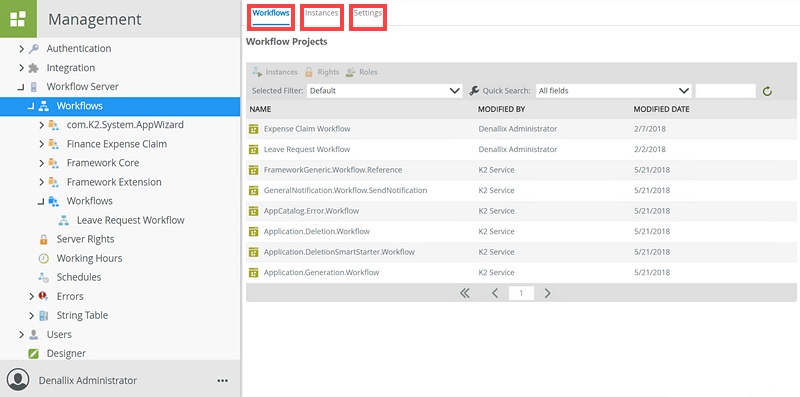Click the Denallix Administrator user avatar icon
Viewport: 800px width, 397px height.
point(19,380)
